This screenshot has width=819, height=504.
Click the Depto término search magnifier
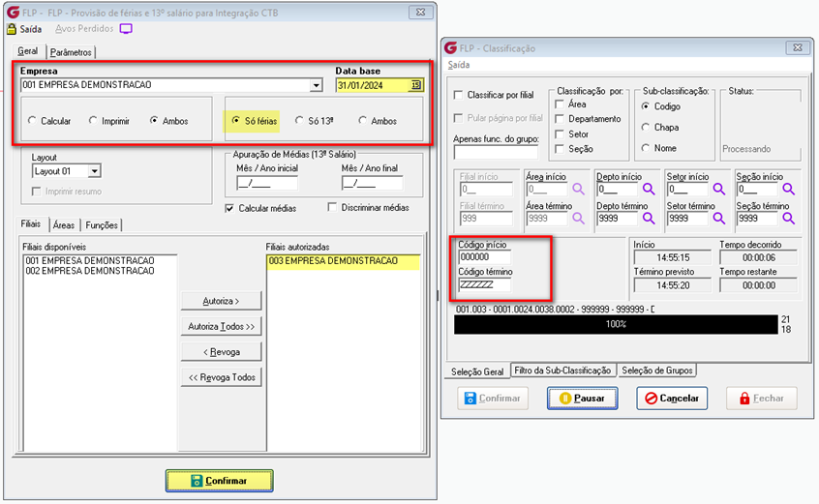tap(649, 218)
